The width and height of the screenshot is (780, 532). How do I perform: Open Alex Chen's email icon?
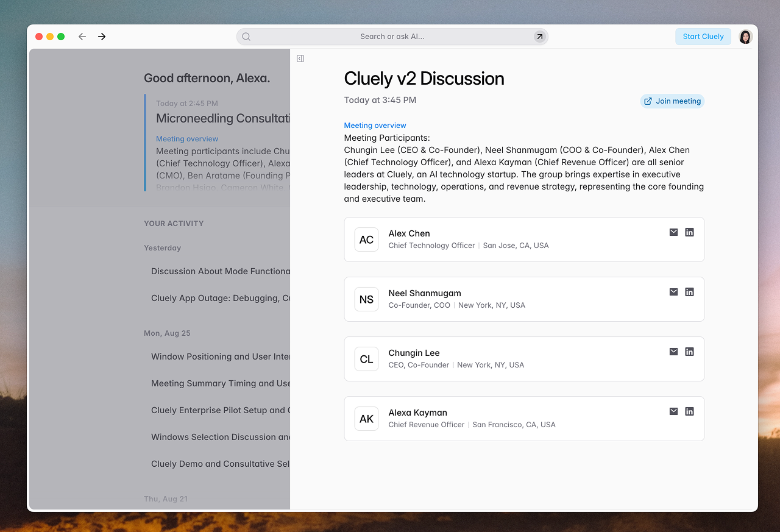[x=673, y=232]
